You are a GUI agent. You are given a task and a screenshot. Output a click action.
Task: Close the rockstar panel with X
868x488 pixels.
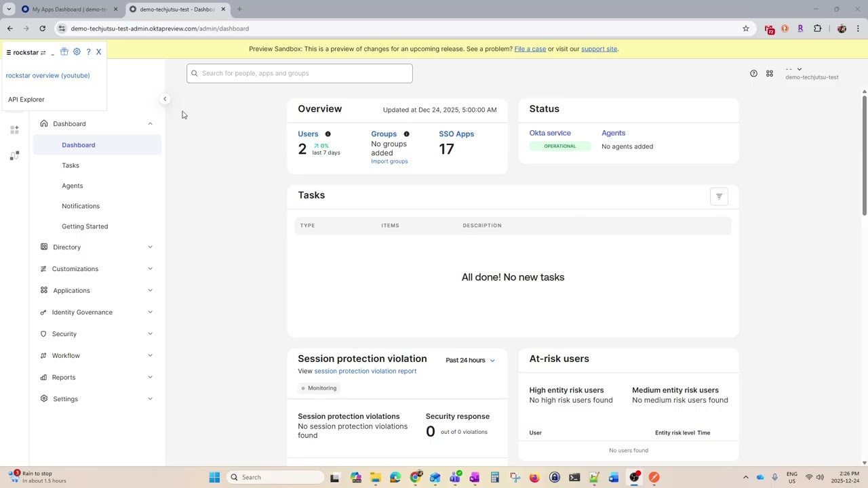pos(98,52)
